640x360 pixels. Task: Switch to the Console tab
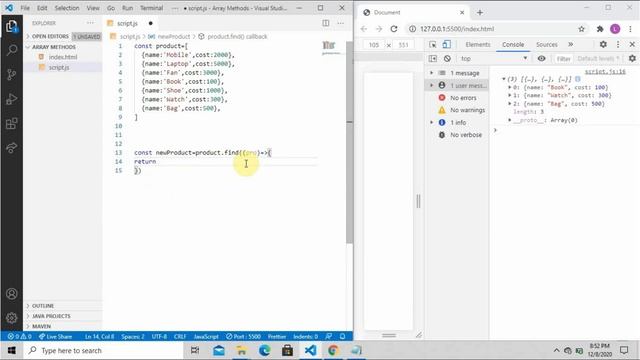pos(513,44)
